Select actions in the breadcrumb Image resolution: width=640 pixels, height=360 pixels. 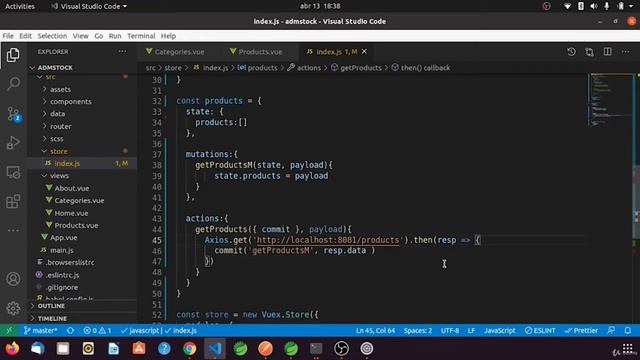pos(309,68)
